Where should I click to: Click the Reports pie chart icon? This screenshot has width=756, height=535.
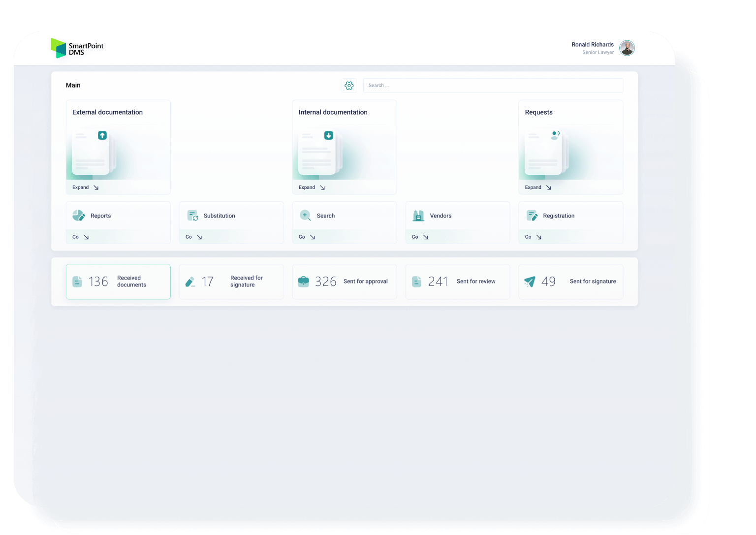pyautogui.click(x=78, y=215)
